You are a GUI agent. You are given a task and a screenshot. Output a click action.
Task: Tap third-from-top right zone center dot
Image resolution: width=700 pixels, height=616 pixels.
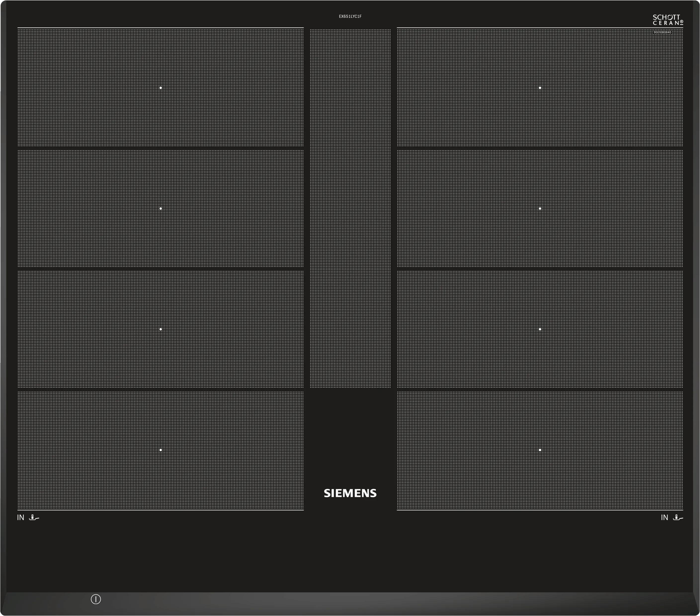coord(540,329)
